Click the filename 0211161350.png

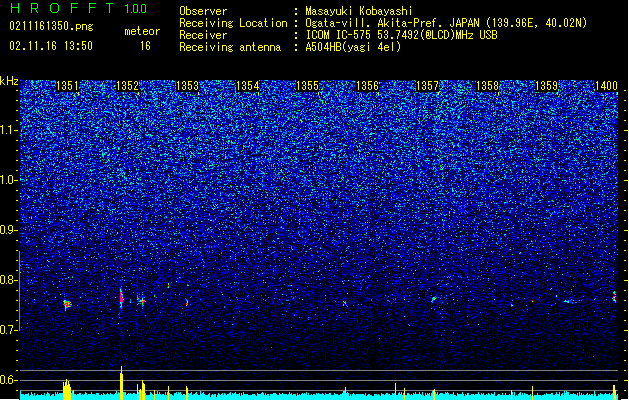pyautogui.click(x=51, y=26)
